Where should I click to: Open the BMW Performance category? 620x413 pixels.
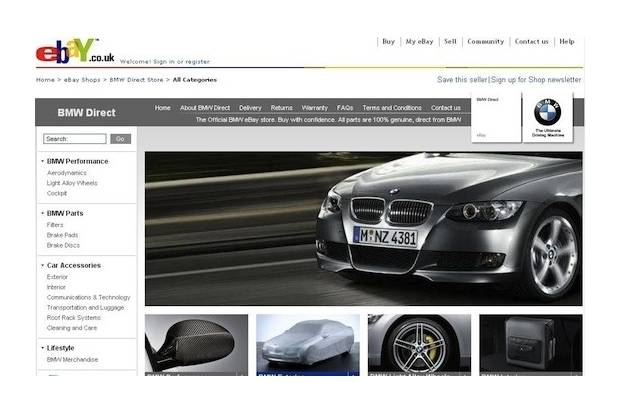78,161
